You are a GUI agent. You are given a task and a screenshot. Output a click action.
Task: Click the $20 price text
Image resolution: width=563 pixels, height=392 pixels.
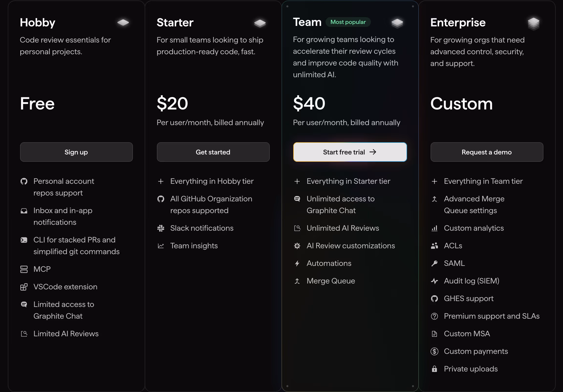172,103
